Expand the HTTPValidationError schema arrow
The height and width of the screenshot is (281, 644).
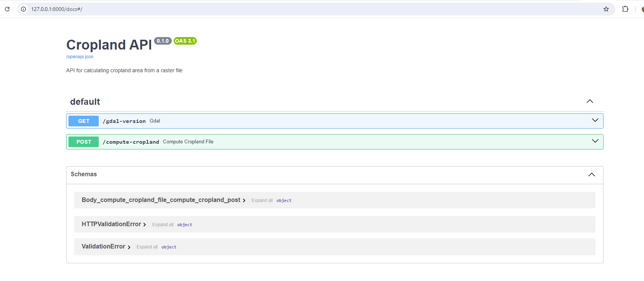tap(145, 225)
